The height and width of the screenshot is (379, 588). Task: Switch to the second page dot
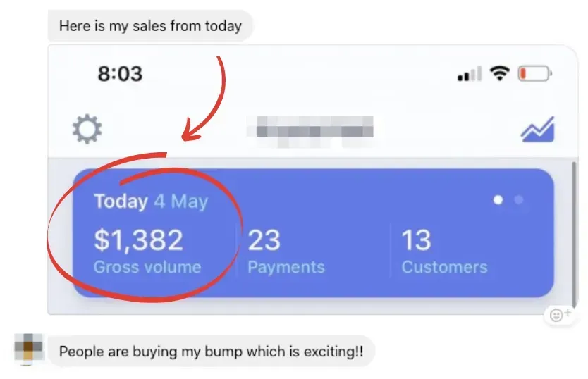coord(519,200)
